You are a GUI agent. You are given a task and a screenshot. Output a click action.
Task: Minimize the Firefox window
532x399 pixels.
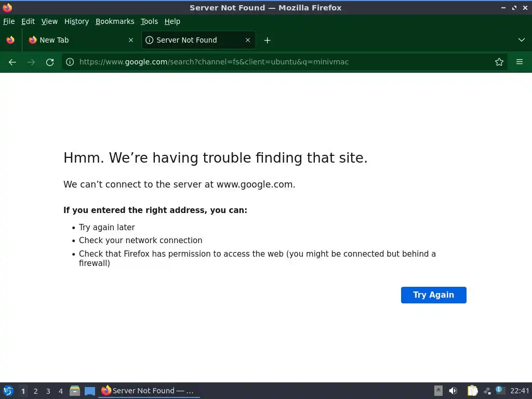[503, 7]
